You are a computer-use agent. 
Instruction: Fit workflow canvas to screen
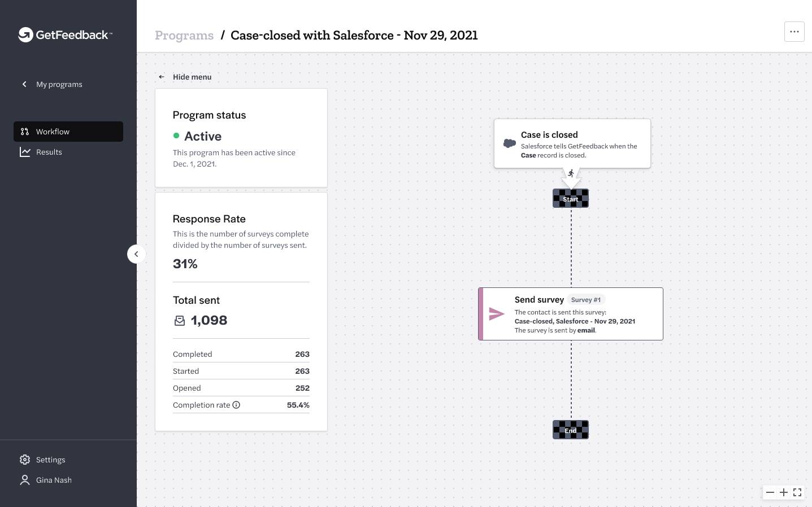point(797,492)
